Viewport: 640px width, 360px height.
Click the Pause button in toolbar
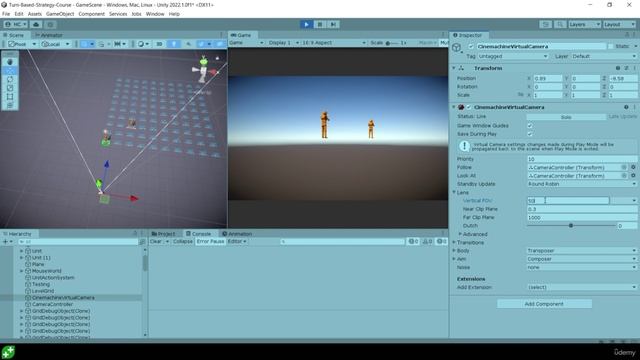320,24
